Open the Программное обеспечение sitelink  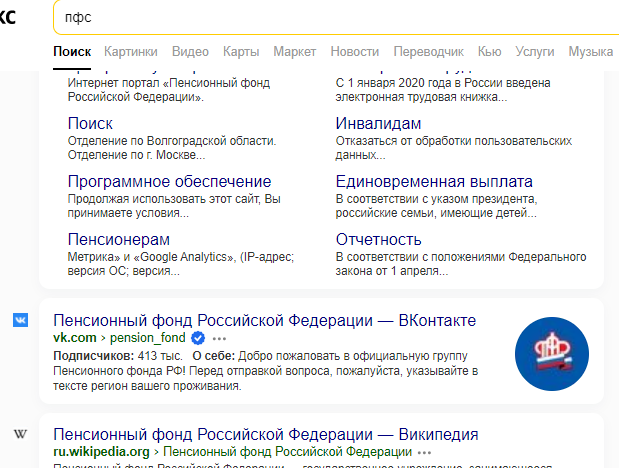coord(169,182)
